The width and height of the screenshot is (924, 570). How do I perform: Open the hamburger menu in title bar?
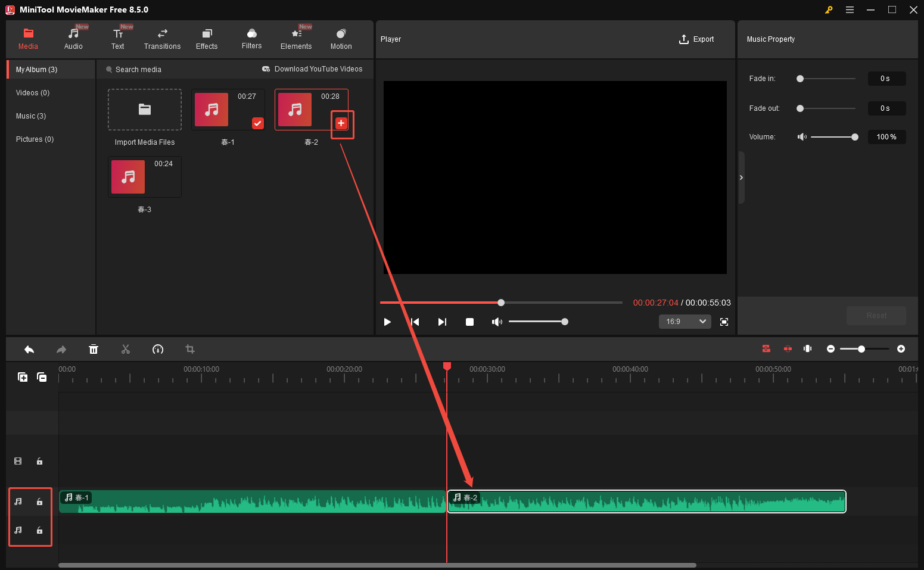click(x=850, y=10)
